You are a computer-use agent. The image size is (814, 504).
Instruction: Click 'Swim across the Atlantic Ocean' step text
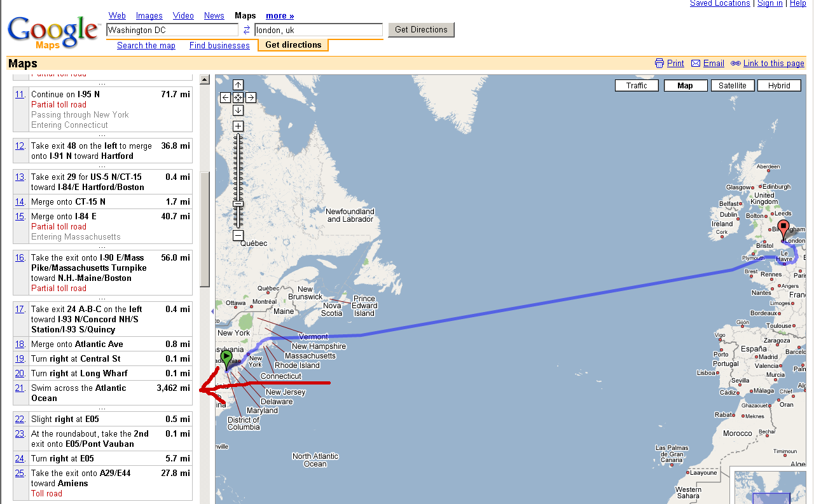(78, 393)
